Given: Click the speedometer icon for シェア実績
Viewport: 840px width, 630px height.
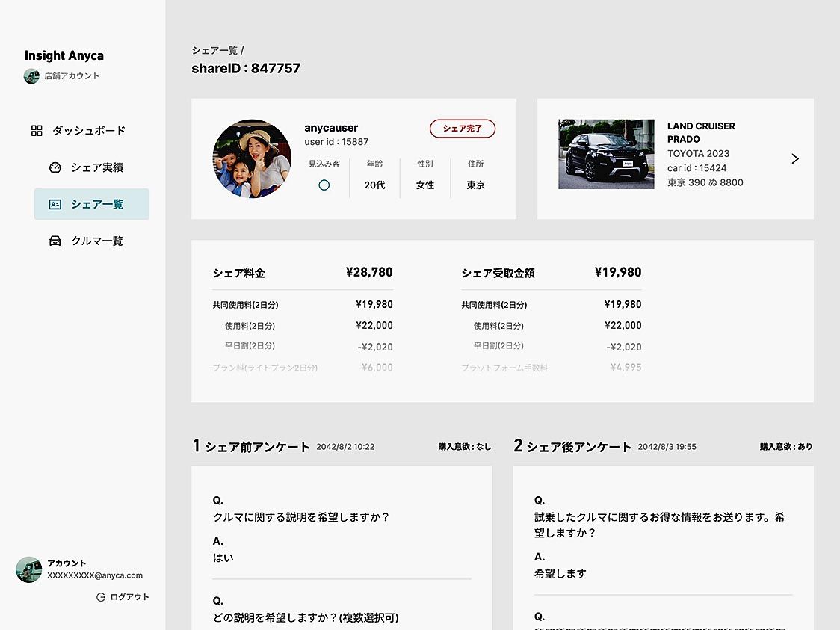Looking at the screenshot, I should point(55,167).
